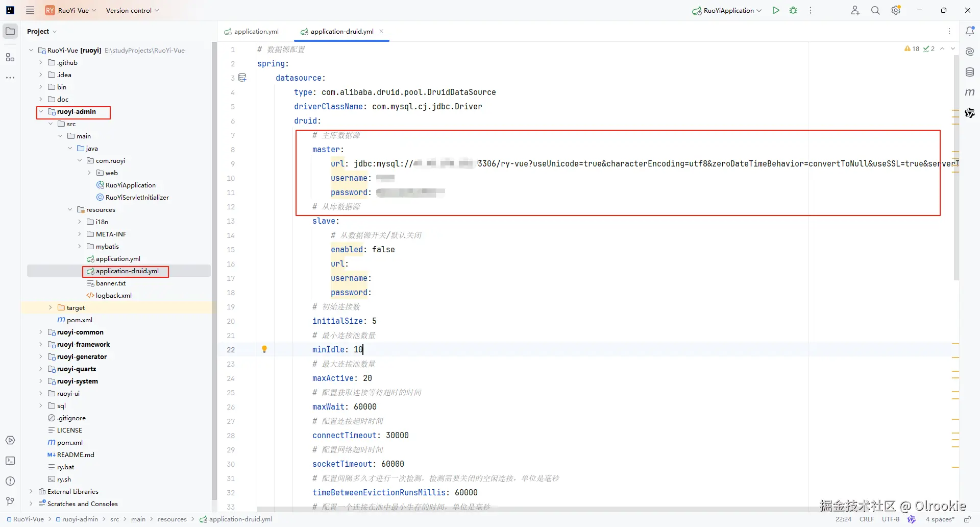Click editor vertical scrollbar thumb
The height and width of the screenshot is (527, 980).
[x=956, y=168]
